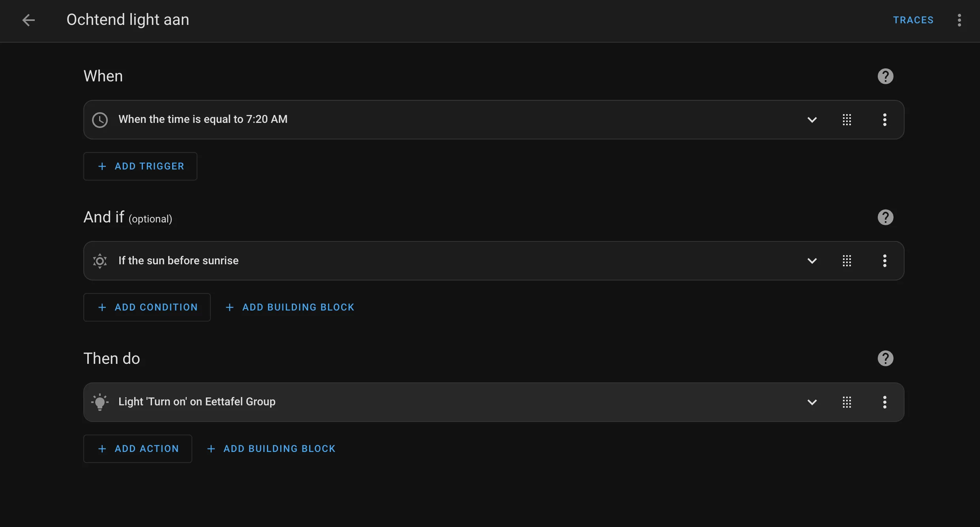Add a building block under Then do

tap(271, 449)
